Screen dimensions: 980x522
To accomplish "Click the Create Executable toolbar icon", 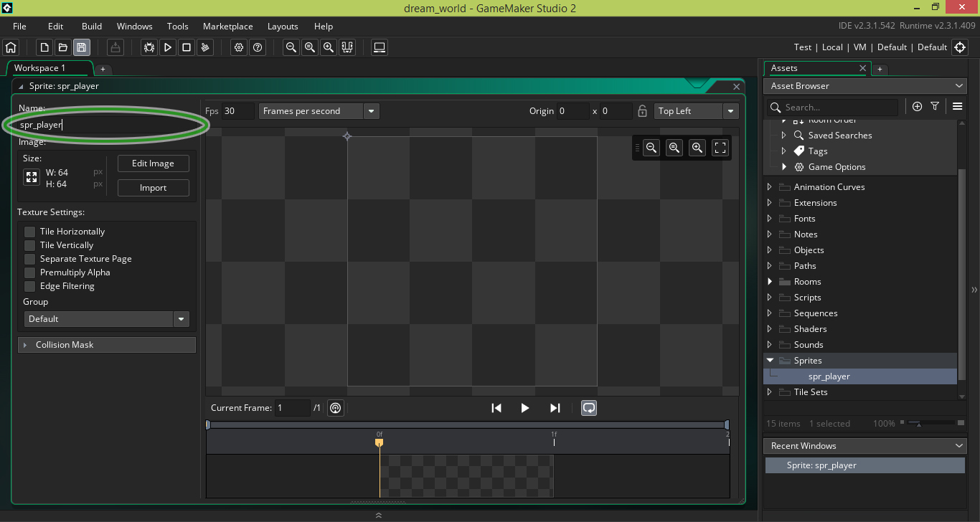I will (116, 47).
